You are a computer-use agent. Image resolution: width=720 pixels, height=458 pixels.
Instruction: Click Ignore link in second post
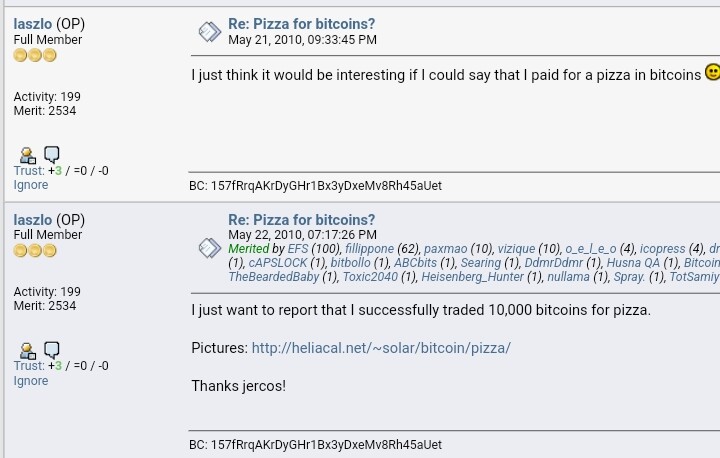31,381
